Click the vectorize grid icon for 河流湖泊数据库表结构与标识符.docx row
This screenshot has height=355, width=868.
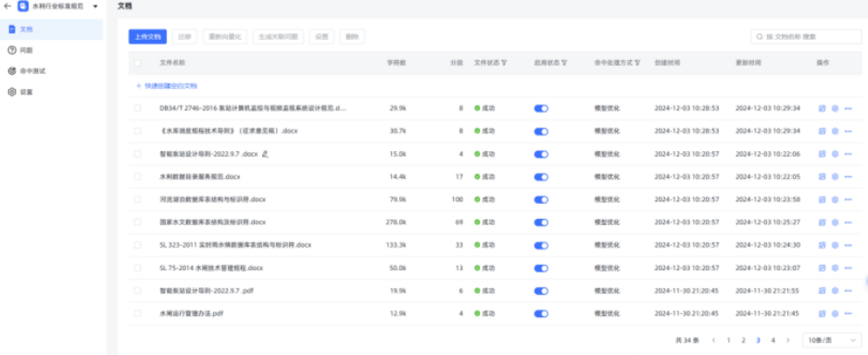[823, 199]
